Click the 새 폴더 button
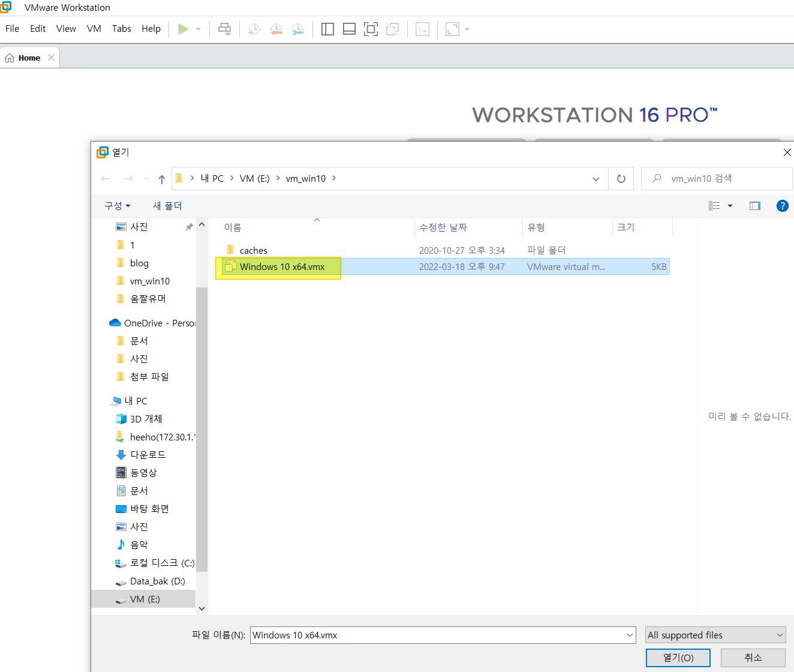Viewport: 794px width, 672px height. pos(167,206)
